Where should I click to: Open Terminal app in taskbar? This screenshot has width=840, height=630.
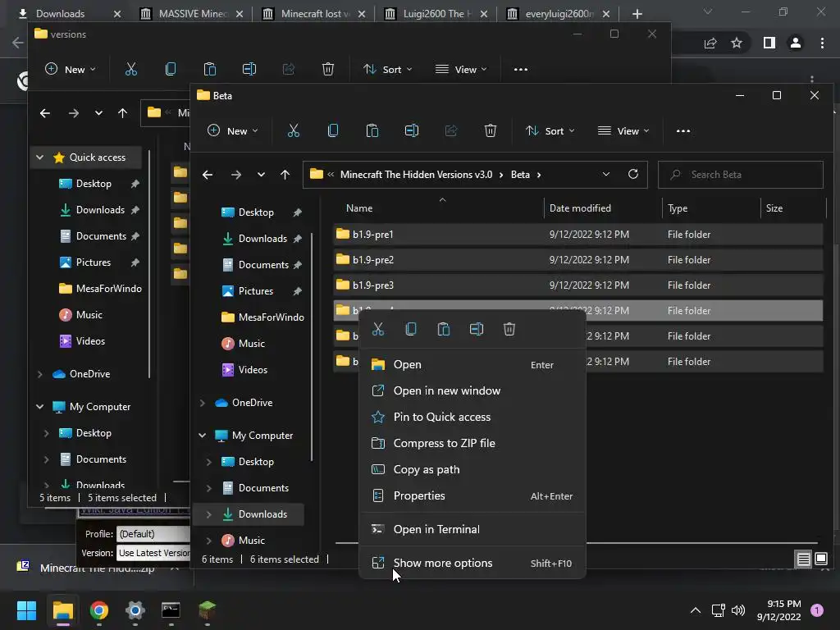(x=171, y=610)
